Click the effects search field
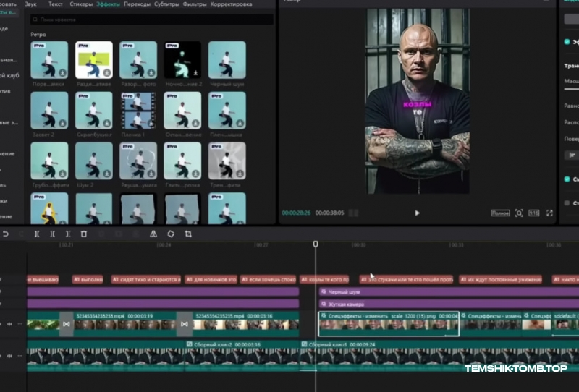Viewport: 579px width, 392px height. tap(152, 20)
